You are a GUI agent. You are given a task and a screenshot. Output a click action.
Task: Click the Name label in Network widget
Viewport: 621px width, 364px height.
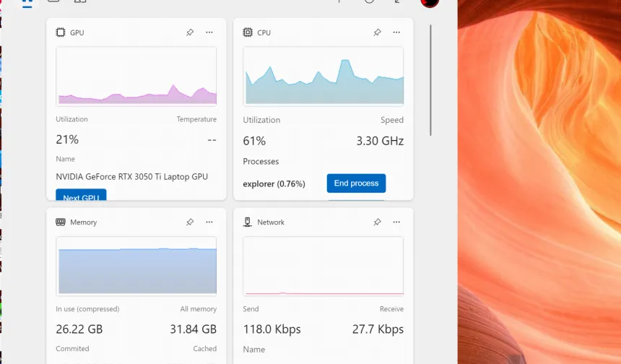click(254, 350)
